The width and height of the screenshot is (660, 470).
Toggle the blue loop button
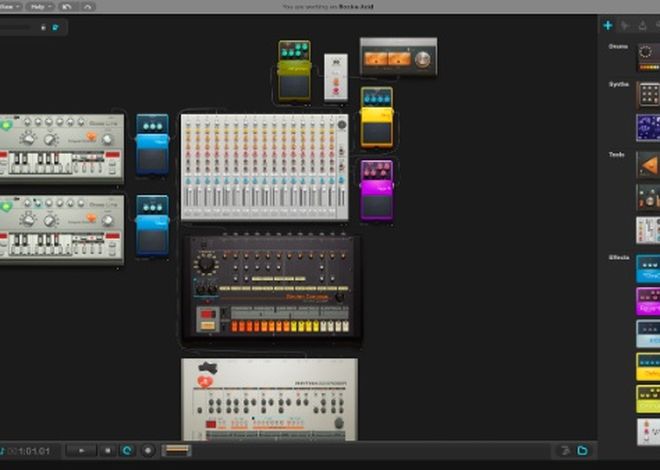pyautogui.click(x=127, y=451)
